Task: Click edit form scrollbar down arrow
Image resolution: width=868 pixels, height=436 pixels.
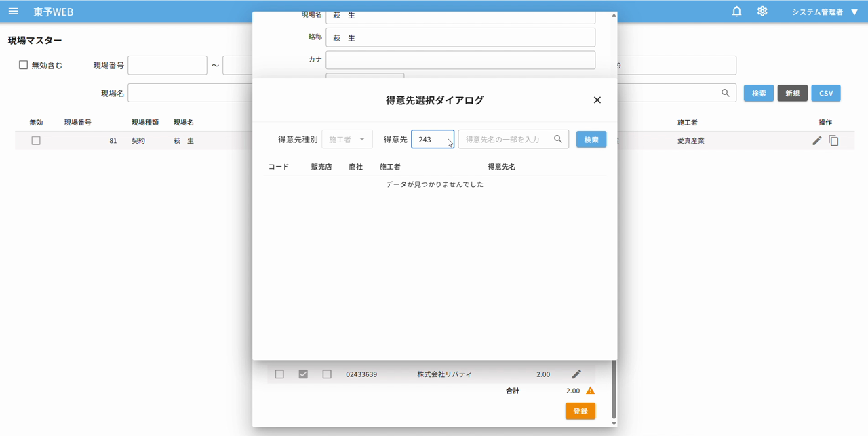Action: pyautogui.click(x=614, y=423)
